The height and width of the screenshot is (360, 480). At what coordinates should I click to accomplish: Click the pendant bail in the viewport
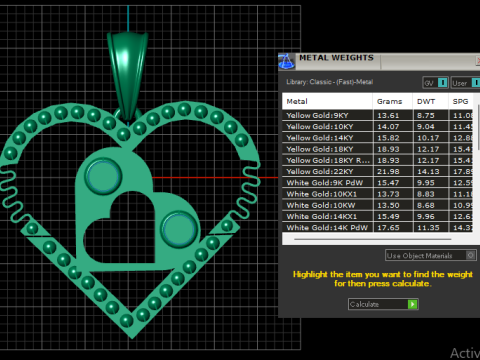[x=128, y=75]
